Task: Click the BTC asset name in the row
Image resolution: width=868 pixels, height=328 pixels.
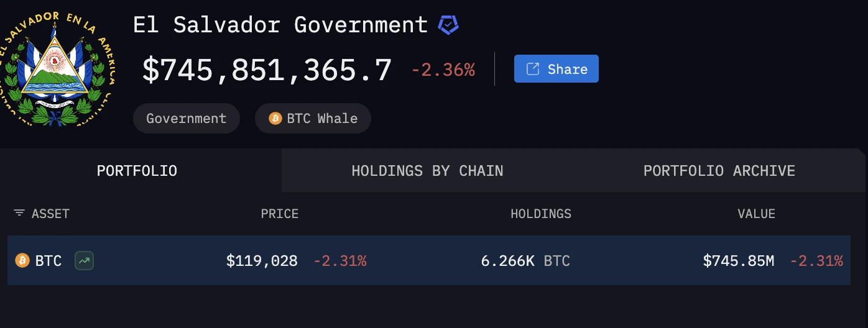Action: (x=48, y=261)
